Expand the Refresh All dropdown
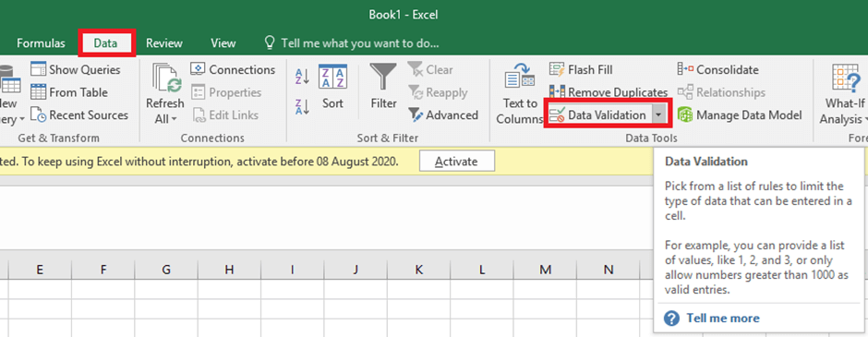The image size is (868, 337). pos(165,118)
